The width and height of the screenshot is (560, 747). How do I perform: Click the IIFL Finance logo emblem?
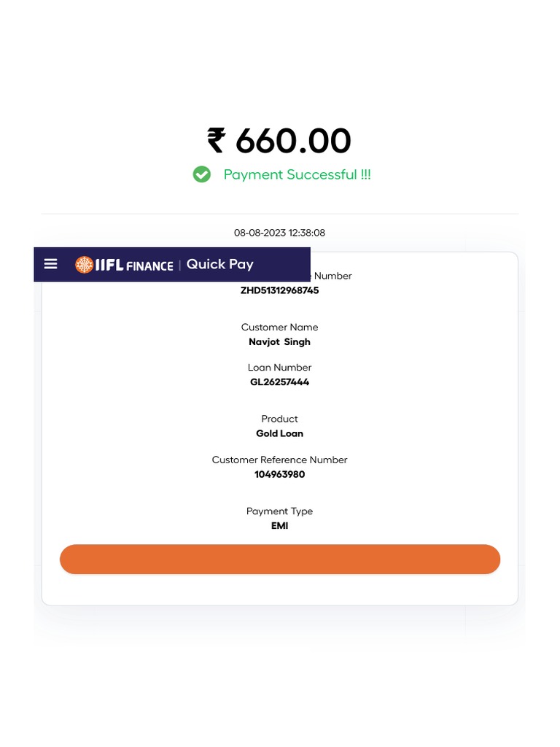[85, 265]
